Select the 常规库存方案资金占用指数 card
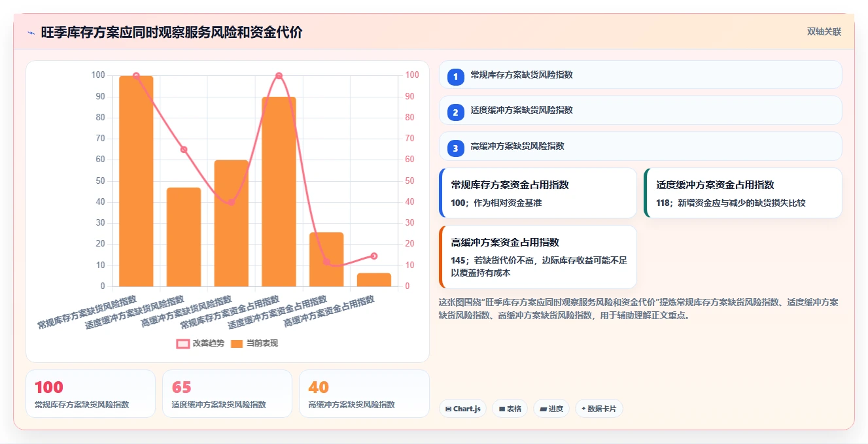Viewport: 868px width, 444px height. (538, 193)
